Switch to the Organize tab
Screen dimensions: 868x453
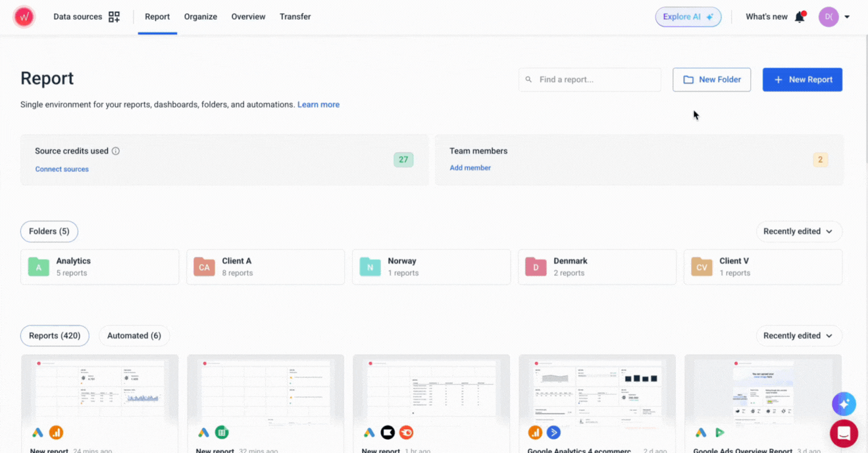click(200, 16)
